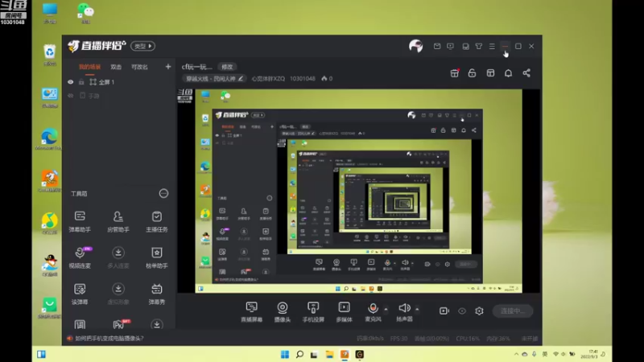
Task: Open the notification bell icon
Action: pos(508,73)
